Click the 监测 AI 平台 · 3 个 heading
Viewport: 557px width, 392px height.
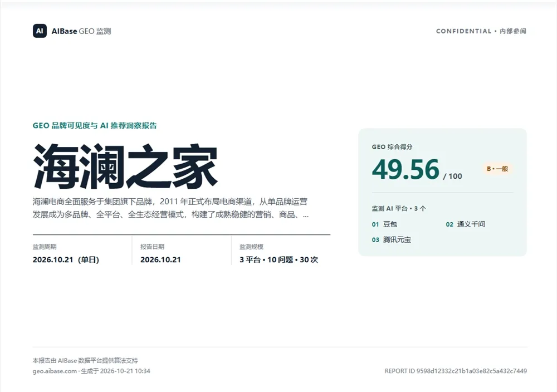coord(399,208)
